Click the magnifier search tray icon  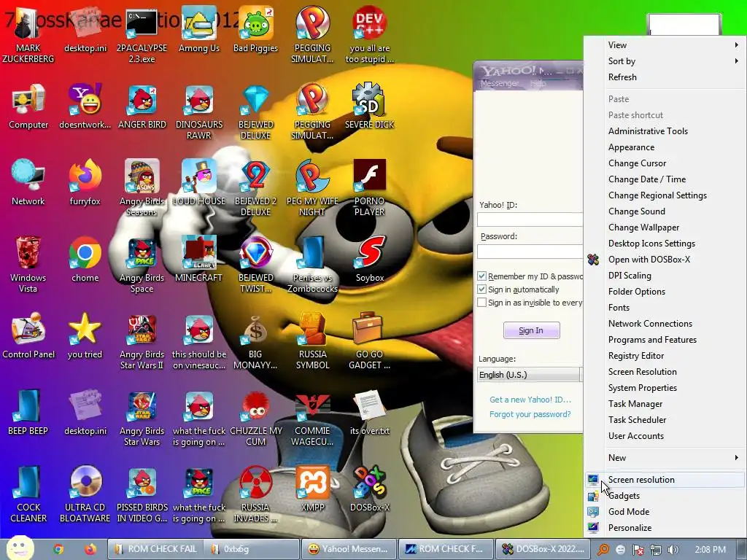click(x=603, y=550)
